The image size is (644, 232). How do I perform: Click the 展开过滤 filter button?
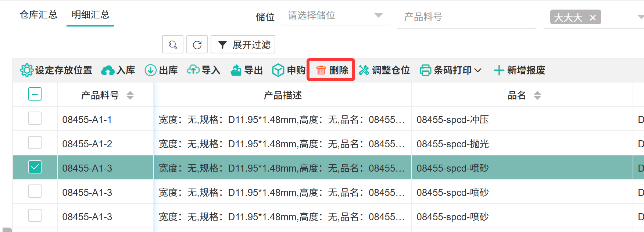(243, 45)
